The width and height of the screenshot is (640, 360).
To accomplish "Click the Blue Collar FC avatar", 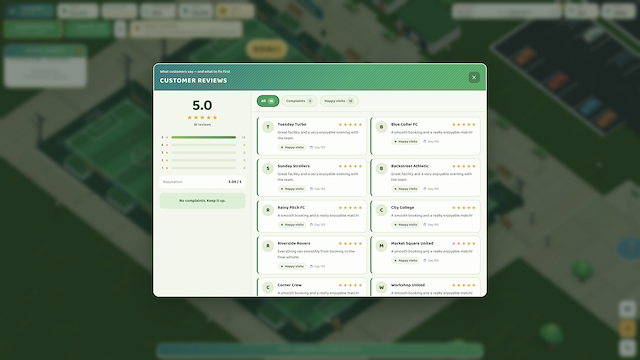I will point(381,127).
